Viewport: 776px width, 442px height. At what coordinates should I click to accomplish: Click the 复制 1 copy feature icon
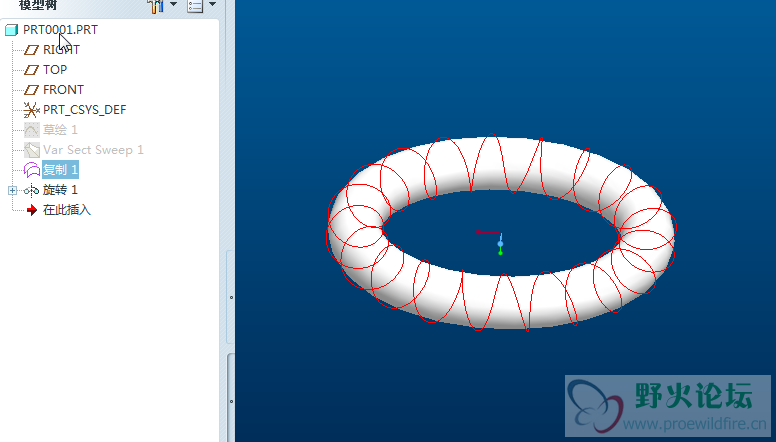(x=32, y=170)
